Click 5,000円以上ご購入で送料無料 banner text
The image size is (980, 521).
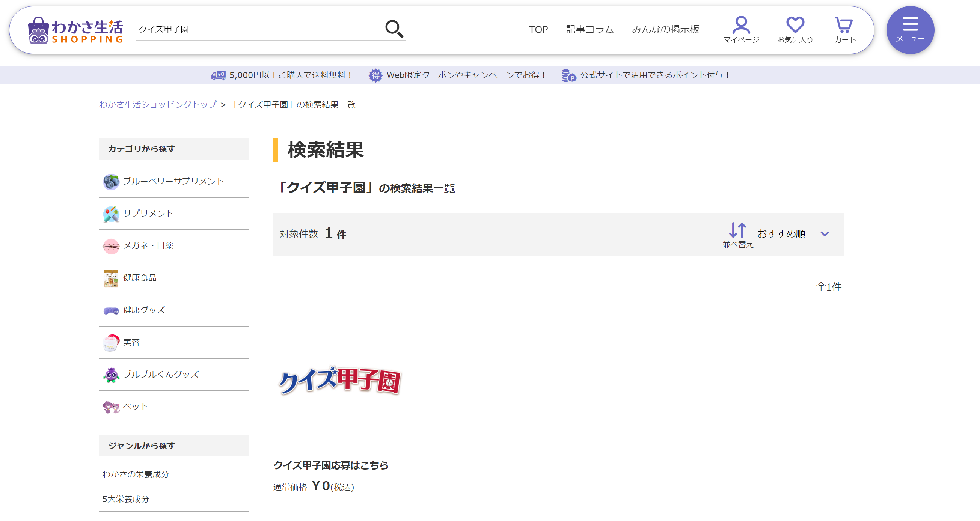click(x=291, y=75)
